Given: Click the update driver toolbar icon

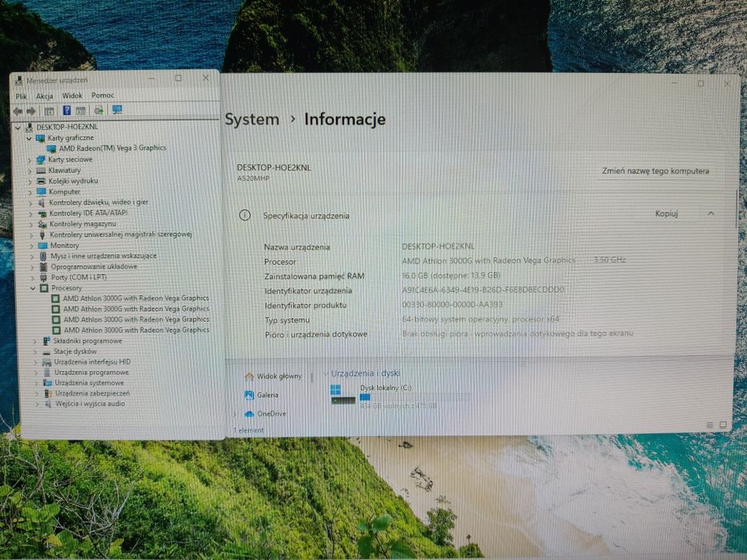Looking at the screenshot, I should pos(98,110).
